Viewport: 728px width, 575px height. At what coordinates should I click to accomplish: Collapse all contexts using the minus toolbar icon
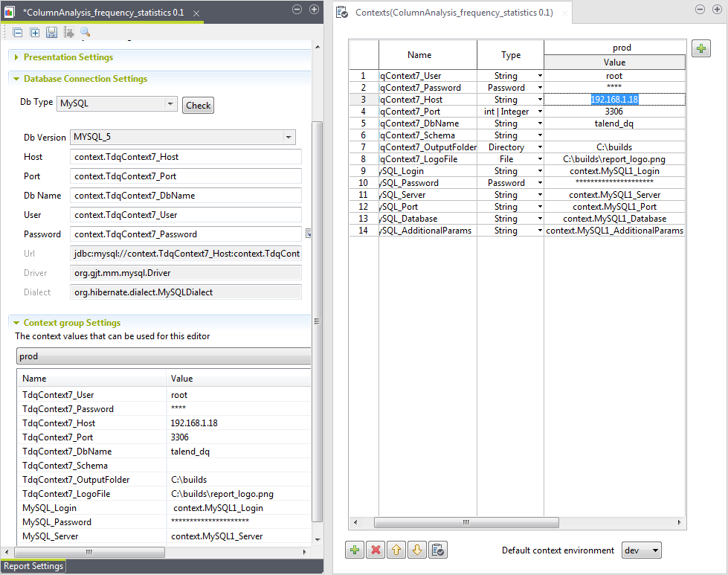(x=18, y=33)
